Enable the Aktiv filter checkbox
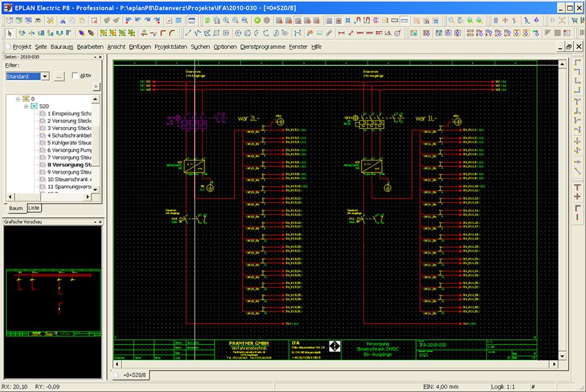The width and height of the screenshot is (586, 392). point(75,76)
